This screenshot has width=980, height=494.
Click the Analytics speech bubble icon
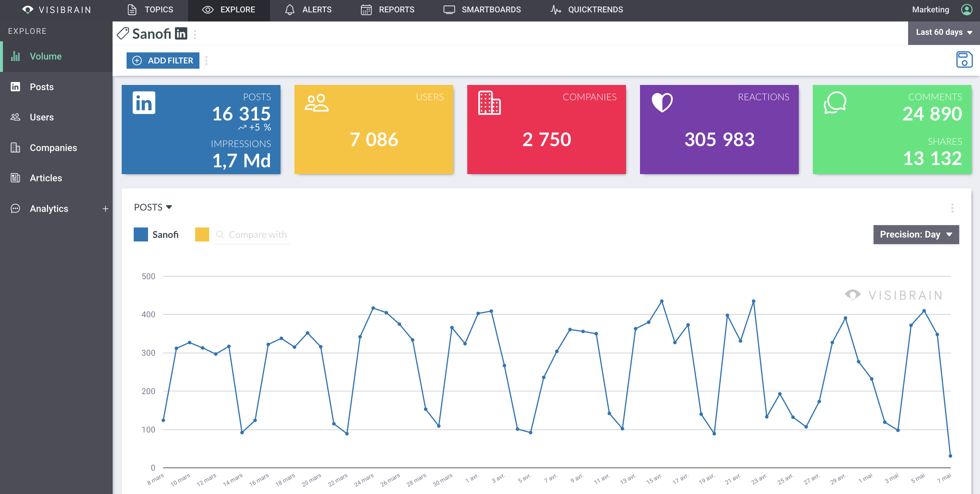click(15, 209)
